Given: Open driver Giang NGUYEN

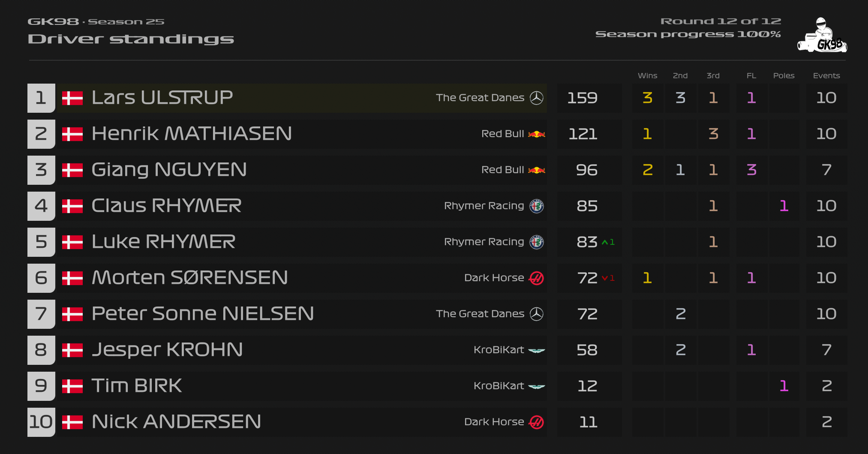Looking at the screenshot, I should coord(169,170).
